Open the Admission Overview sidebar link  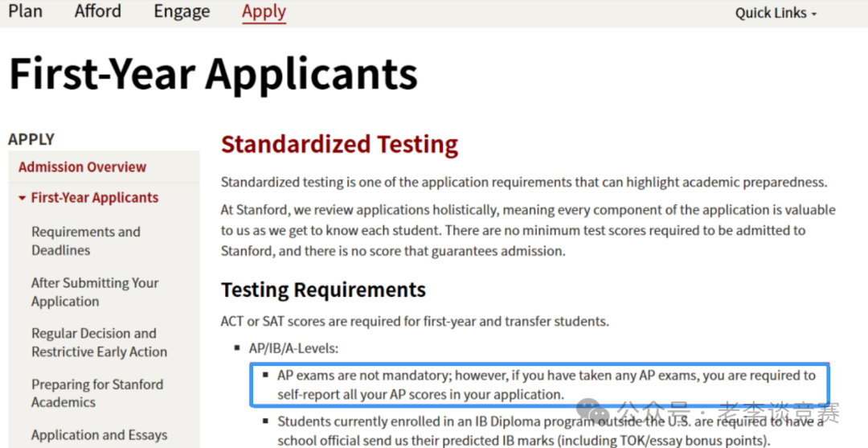82,167
